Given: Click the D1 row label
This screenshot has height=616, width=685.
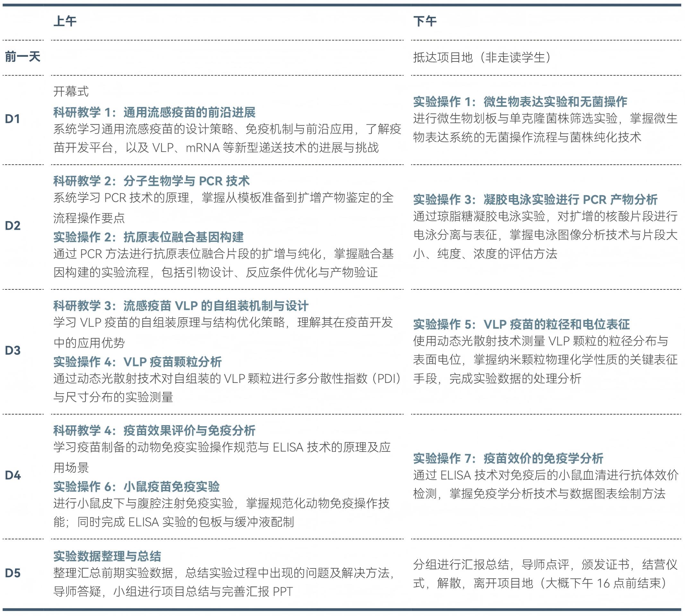Looking at the screenshot, I should point(12,119).
